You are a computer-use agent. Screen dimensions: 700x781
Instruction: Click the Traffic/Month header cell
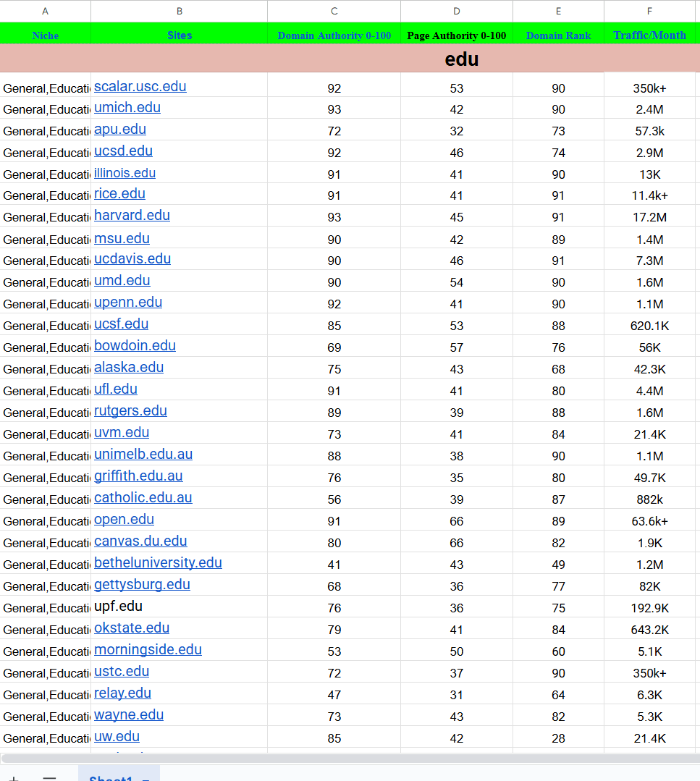[x=649, y=35]
